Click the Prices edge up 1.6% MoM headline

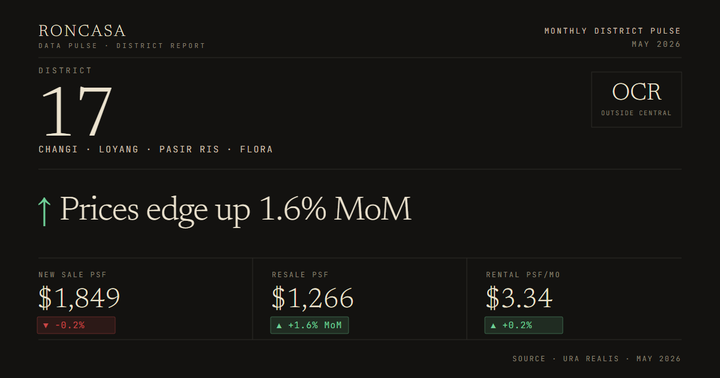[236, 209]
